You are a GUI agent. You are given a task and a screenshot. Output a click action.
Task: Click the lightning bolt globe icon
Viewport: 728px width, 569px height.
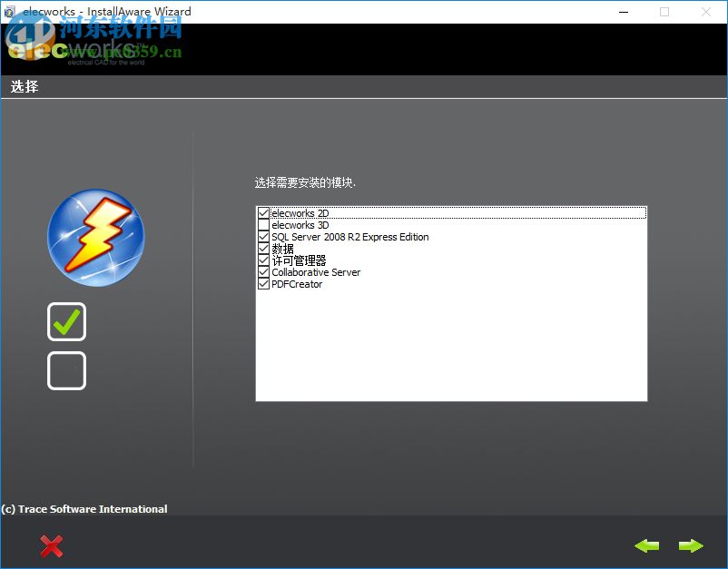click(96, 237)
